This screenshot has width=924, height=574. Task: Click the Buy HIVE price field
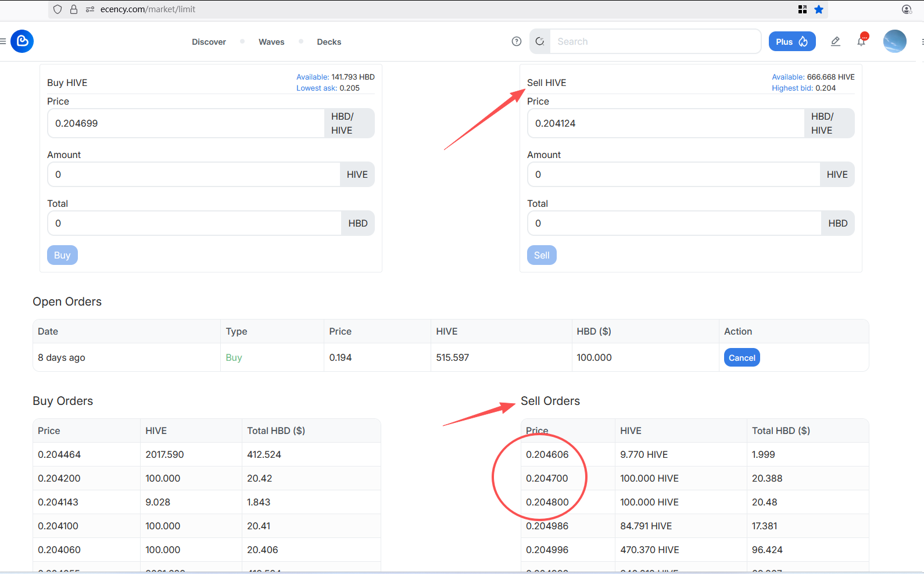pos(186,123)
